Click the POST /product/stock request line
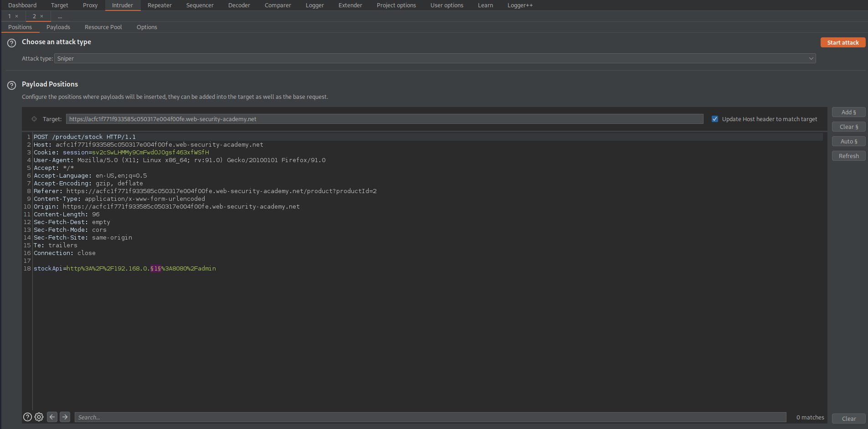This screenshot has width=868, height=429. pos(85,137)
